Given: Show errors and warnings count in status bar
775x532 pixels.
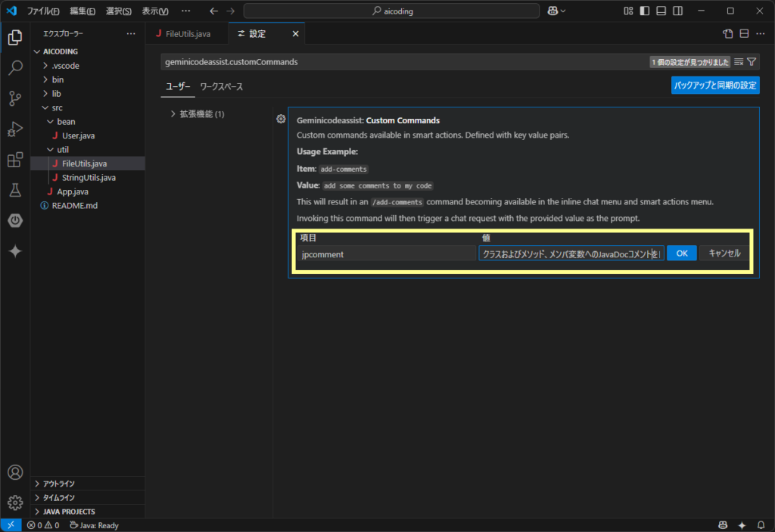Looking at the screenshot, I should (43, 525).
